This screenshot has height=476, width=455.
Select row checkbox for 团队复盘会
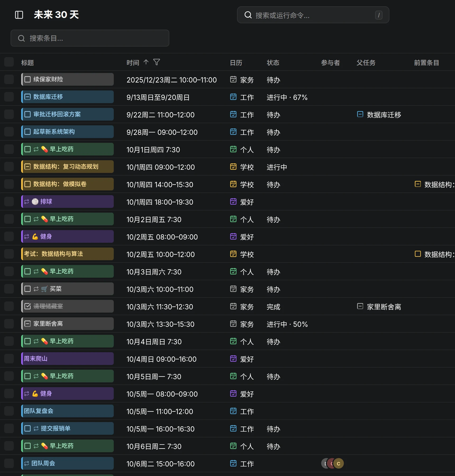pos(9,411)
